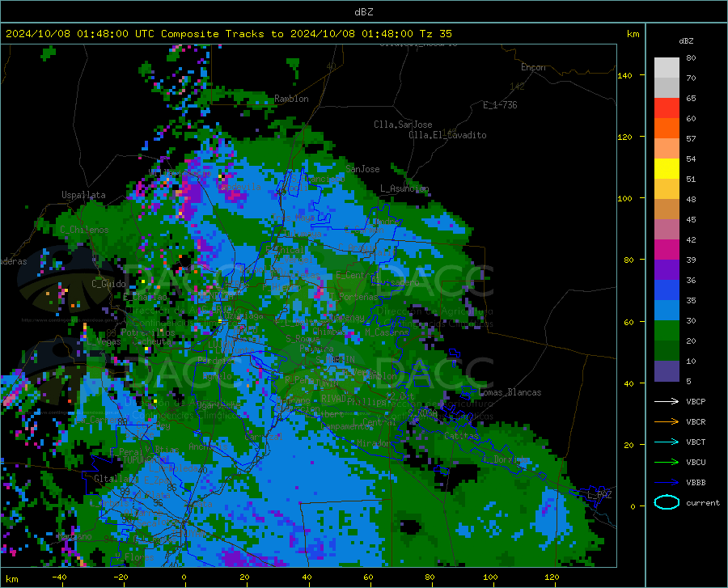Click the 'C_Guido' place label
This screenshot has height=588, width=728.
(x=108, y=284)
